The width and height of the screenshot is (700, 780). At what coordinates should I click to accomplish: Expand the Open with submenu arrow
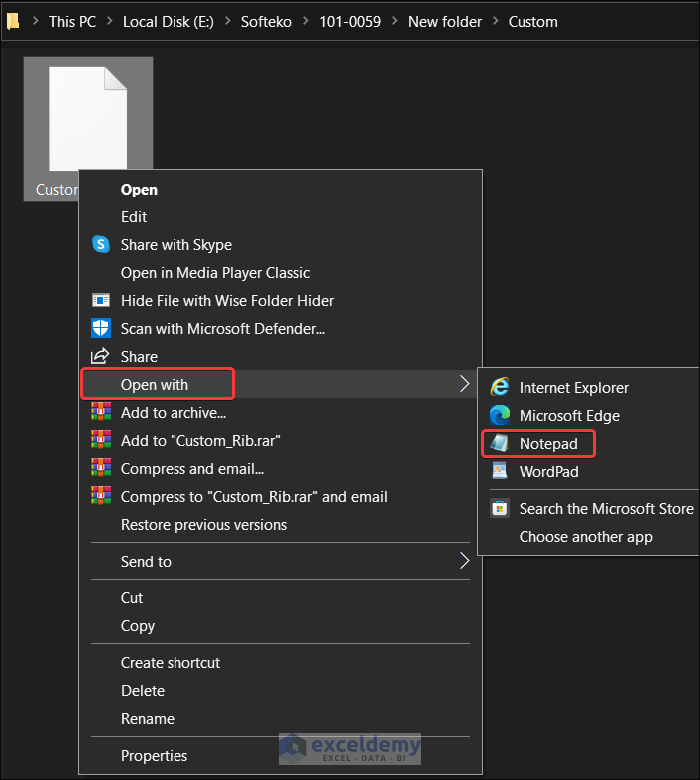pyautogui.click(x=464, y=384)
